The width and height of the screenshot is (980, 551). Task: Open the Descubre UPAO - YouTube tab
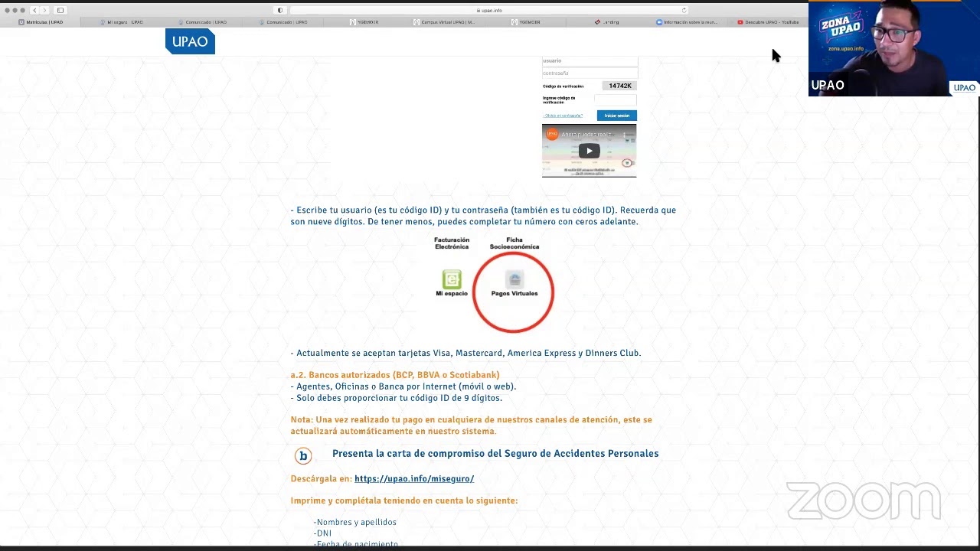click(769, 22)
